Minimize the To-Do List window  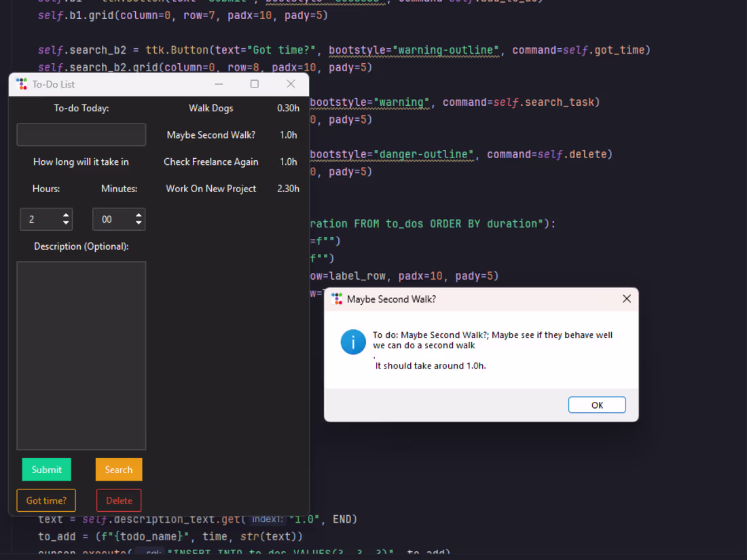[219, 84]
